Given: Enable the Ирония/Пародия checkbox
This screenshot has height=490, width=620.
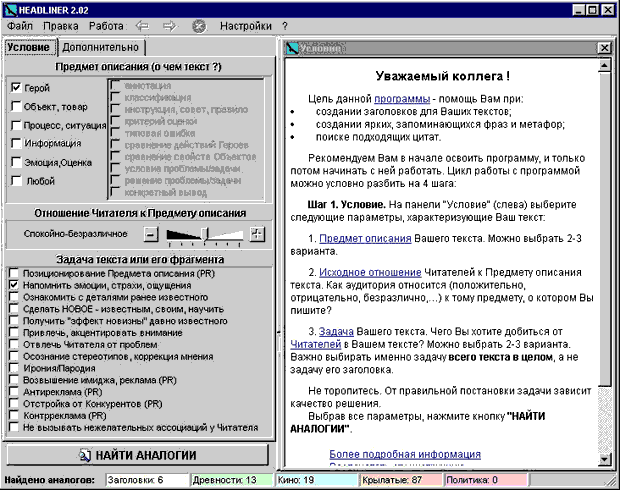Looking at the screenshot, I should 14,368.
